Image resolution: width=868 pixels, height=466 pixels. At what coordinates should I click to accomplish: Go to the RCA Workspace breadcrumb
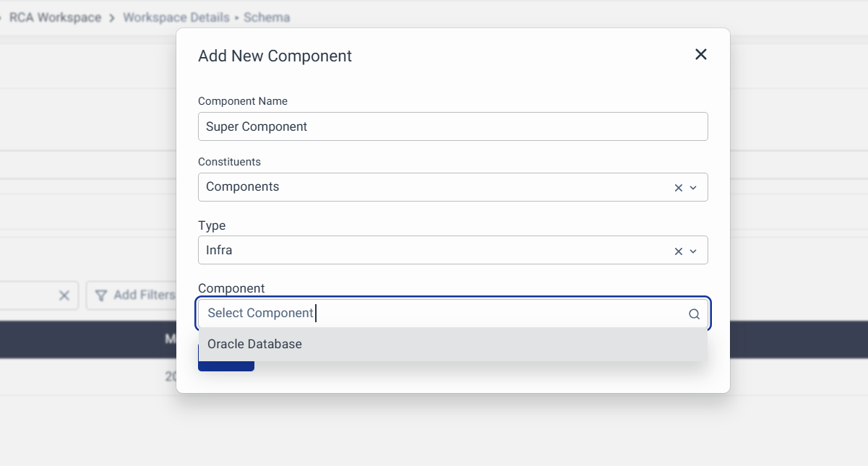click(55, 17)
